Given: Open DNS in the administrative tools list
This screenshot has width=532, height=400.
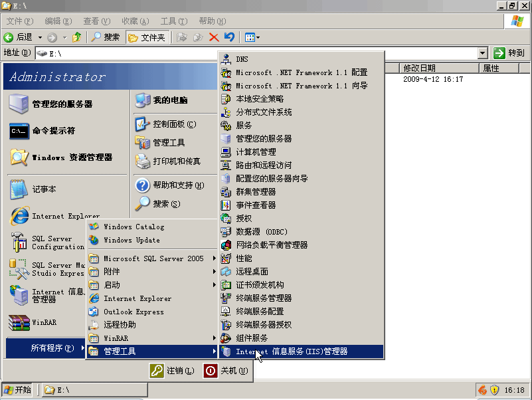Looking at the screenshot, I should (302, 59).
